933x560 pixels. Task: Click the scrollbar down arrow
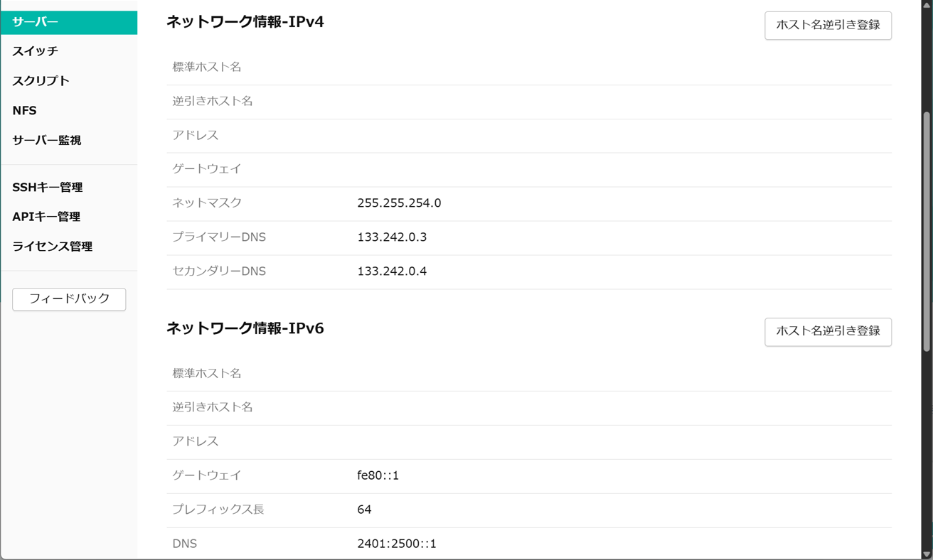pyautogui.click(x=927, y=554)
